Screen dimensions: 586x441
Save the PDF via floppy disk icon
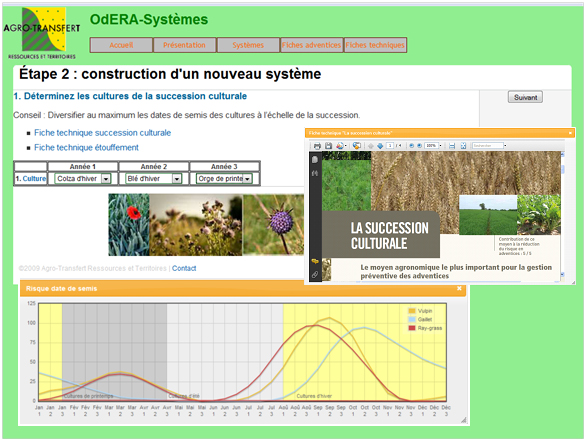click(329, 146)
